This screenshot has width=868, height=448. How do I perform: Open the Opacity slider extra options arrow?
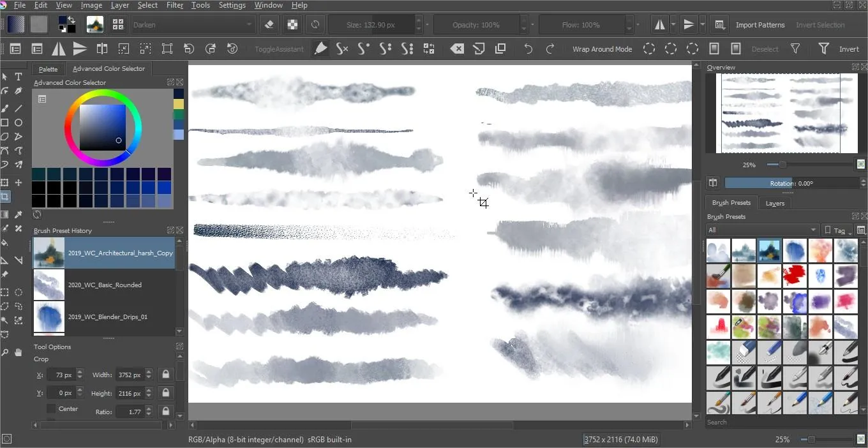point(532,25)
